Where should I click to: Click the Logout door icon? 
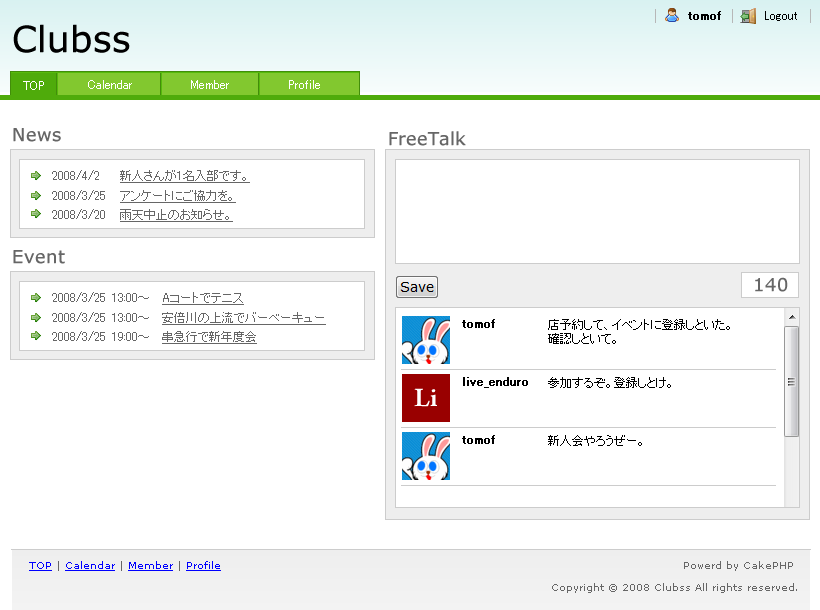click(748, 15)
